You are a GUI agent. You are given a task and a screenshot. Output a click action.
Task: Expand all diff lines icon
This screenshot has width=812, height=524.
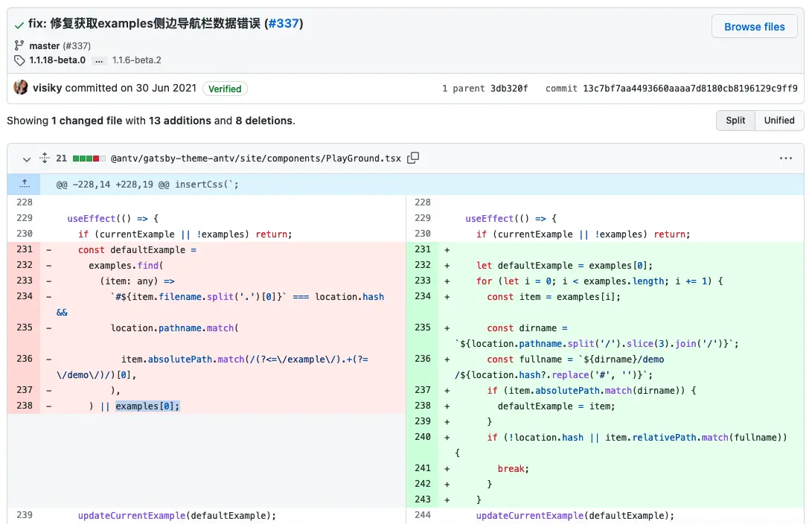click(x=44, y=158)
